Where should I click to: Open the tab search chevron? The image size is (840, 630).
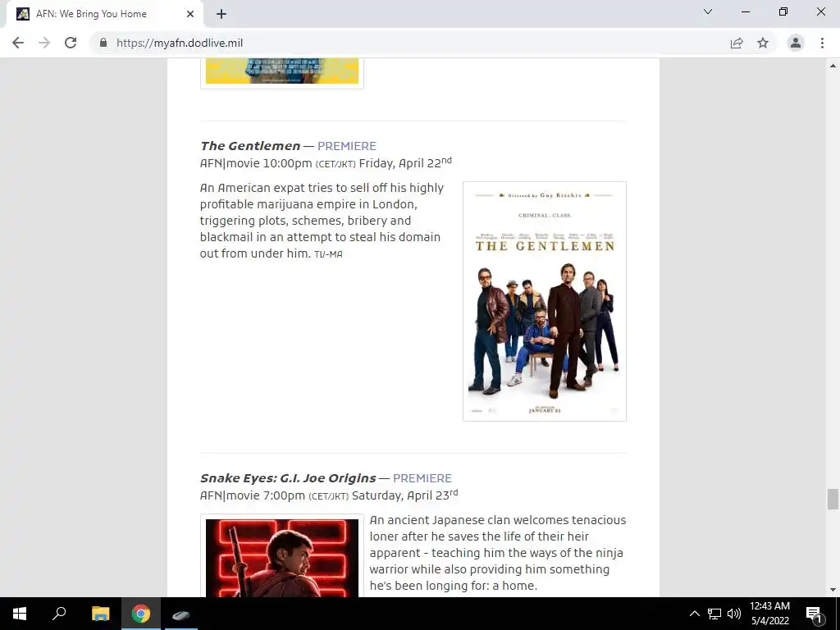click(x=708, y=11)
